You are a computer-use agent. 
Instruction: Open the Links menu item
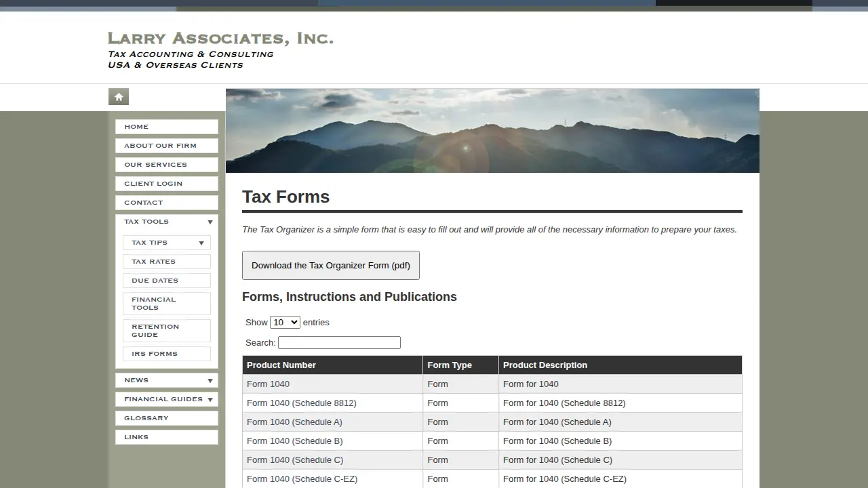(167, 437)
